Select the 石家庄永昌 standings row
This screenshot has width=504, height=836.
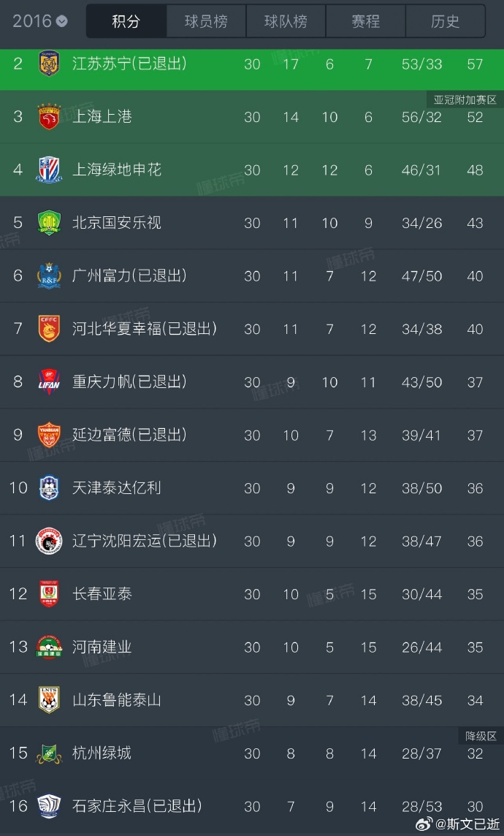252,806
